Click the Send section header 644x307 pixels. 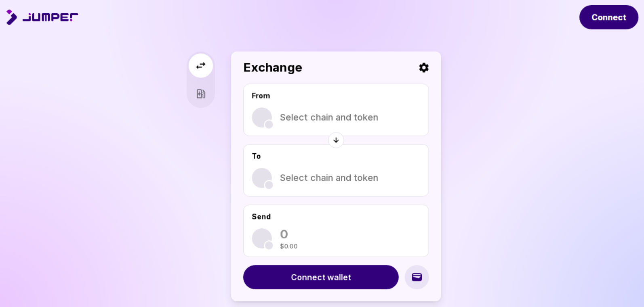[261, 217]
